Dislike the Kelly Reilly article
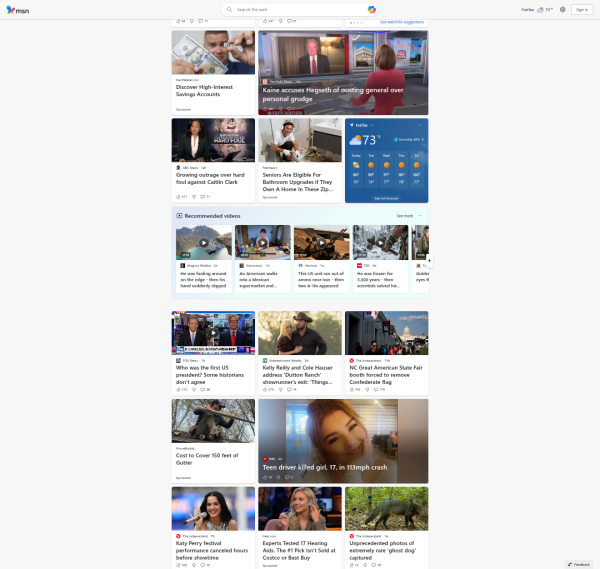 (x=280, y=390)
